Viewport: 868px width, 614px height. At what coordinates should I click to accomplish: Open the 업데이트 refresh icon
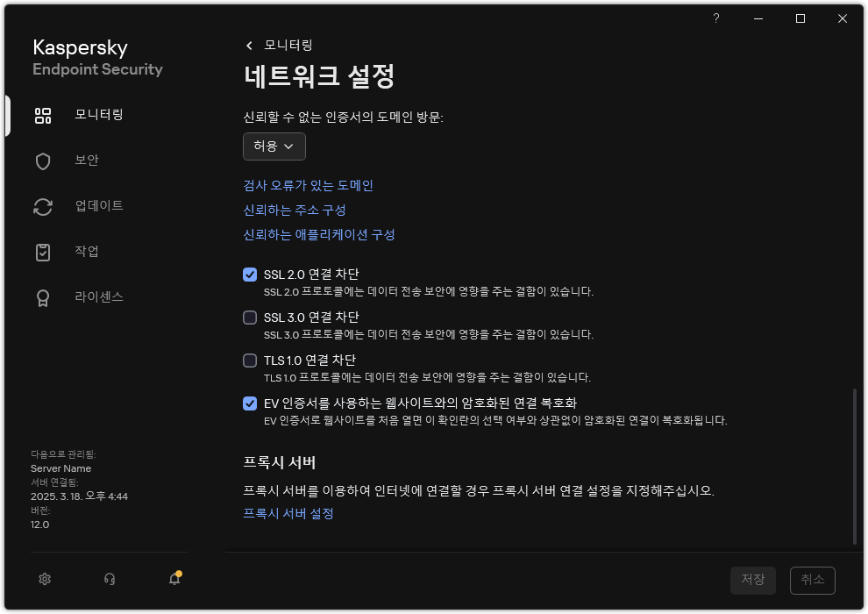(42, 206)
